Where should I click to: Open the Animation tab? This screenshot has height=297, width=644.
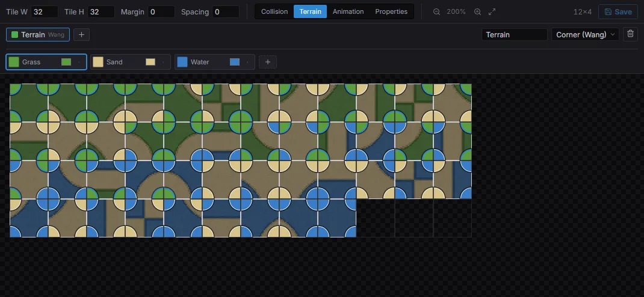[x=348, y=11]
